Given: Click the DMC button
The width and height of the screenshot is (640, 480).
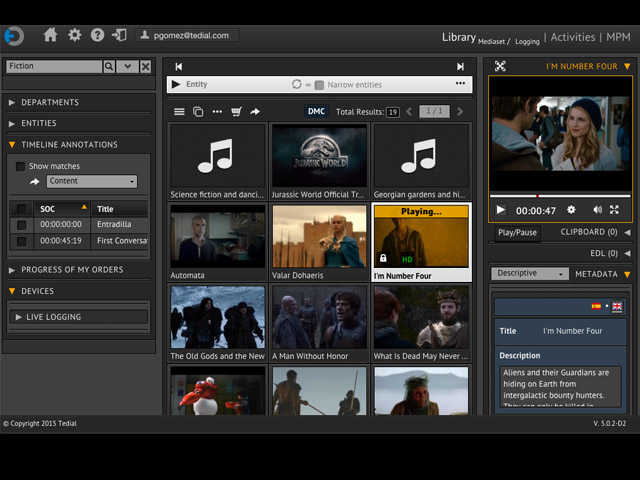Looking at the screenshot, I should pos(316,111).
